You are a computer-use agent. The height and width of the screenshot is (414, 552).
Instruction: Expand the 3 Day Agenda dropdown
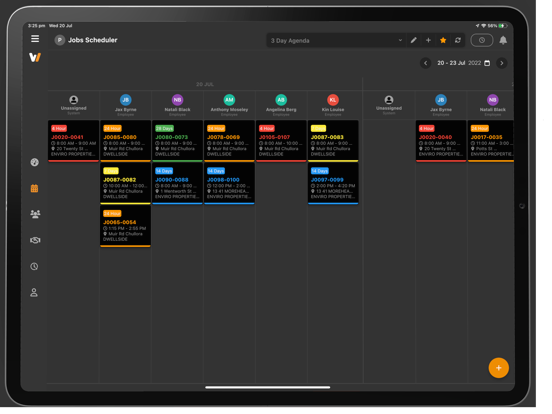point(335,40)
